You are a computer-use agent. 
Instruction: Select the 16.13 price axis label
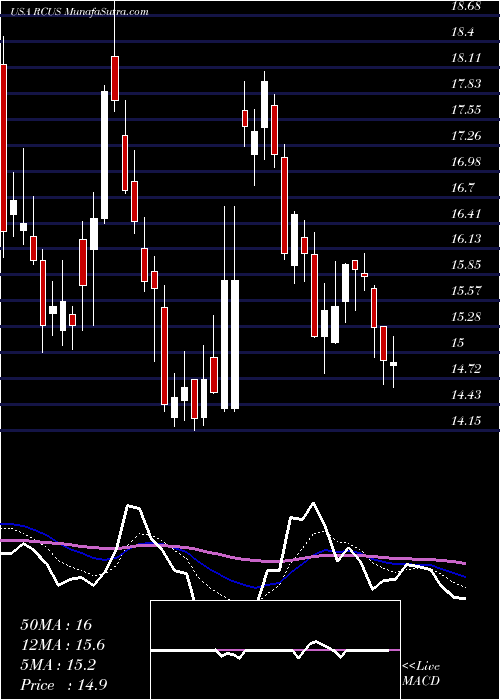click(466, 239)
